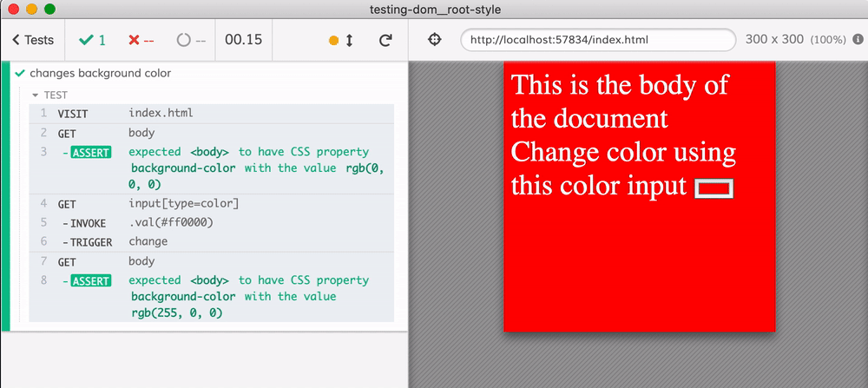This screenshot has width=868, height=388.
Task: Click the Tests back chevron button
Action: 33,40
